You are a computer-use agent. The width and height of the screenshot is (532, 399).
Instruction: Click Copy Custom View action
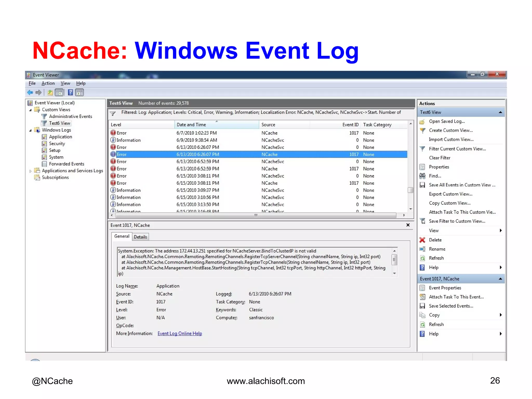[x=450, y=203]
